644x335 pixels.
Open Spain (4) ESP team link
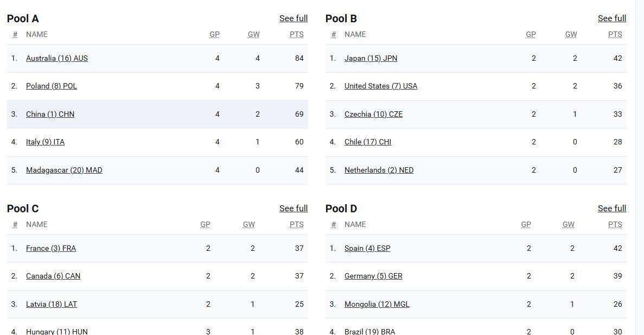(x=367, y=248)
